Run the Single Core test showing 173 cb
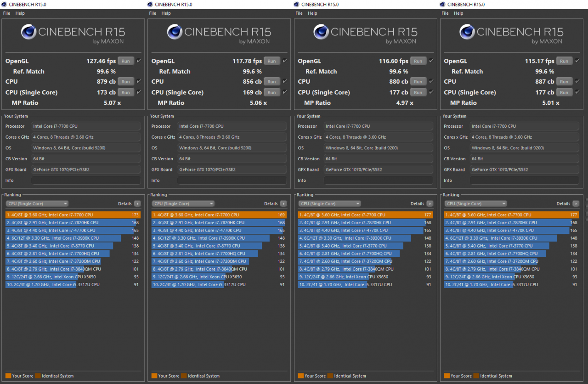 (x=126, y=92)
